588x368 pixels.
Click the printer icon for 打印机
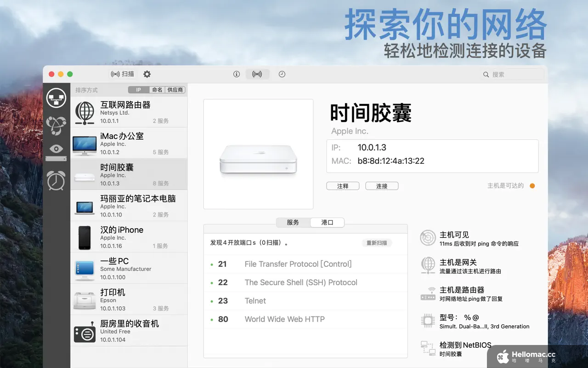(x=85, y=300)
